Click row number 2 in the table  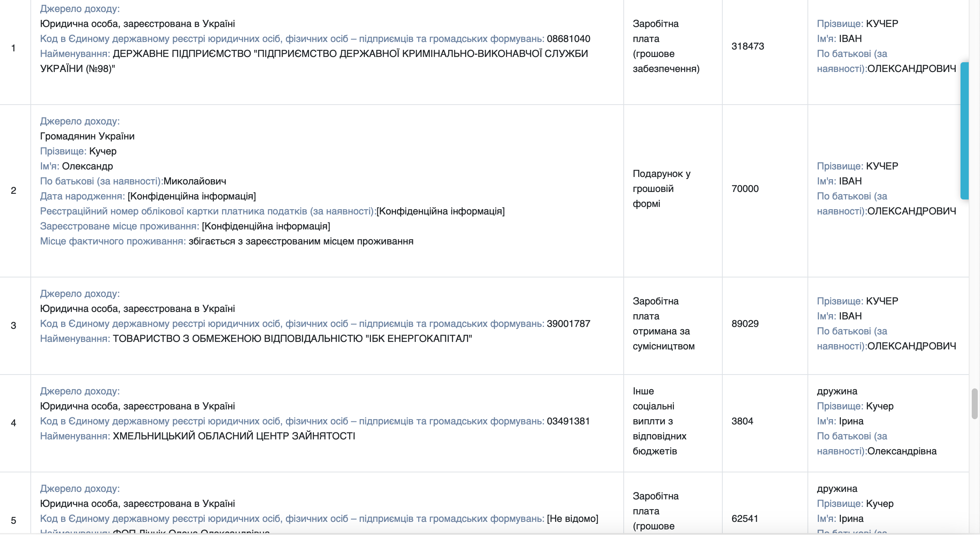click(x=14, y=190)
